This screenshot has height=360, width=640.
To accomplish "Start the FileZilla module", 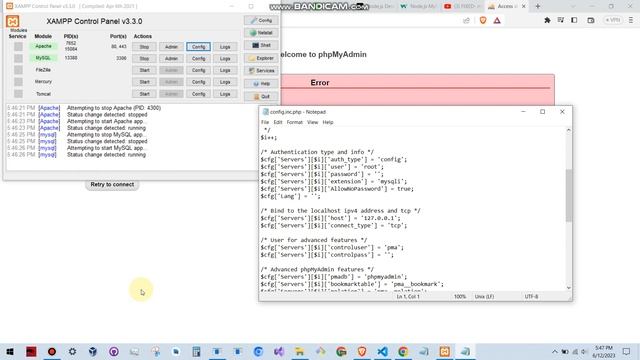I will coord(144,70).
